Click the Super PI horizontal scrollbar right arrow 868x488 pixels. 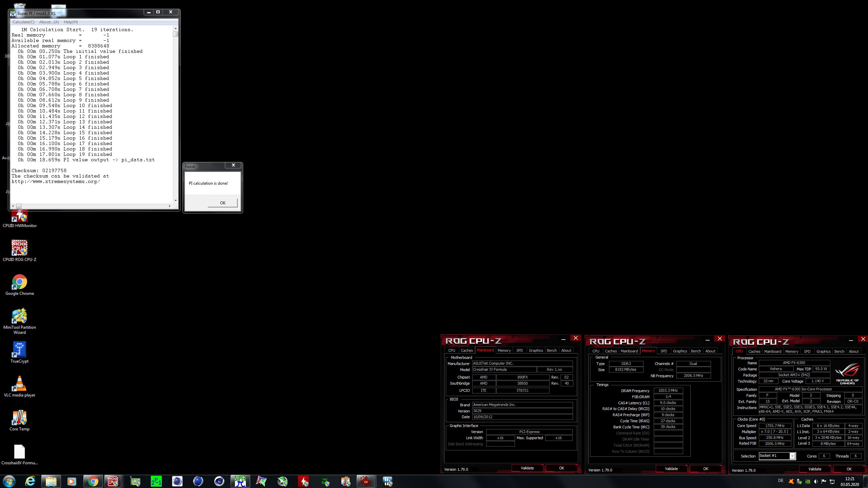[170, 206]
